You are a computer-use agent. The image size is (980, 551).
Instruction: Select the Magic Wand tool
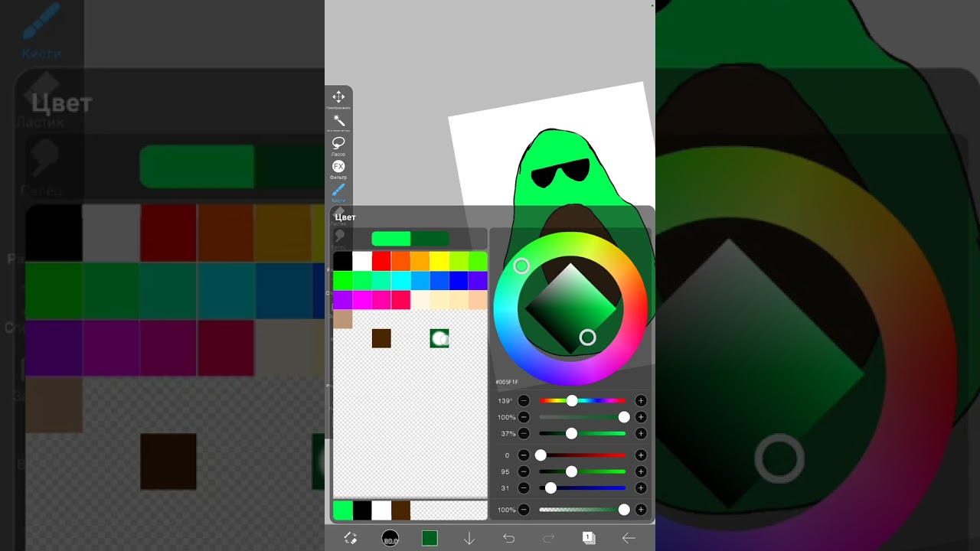(x=338, y=121)
